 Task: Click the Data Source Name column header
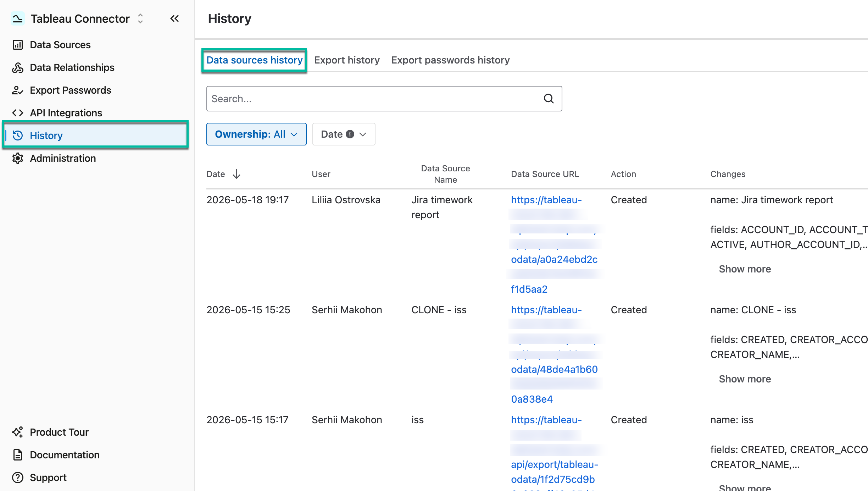pos(445,174)
